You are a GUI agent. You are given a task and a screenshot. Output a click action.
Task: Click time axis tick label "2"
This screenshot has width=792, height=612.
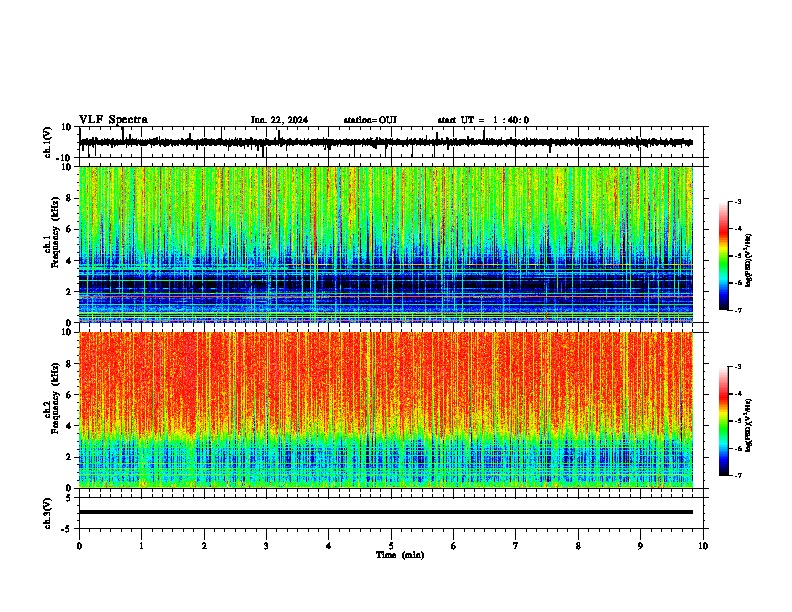[x=204, y=546]
